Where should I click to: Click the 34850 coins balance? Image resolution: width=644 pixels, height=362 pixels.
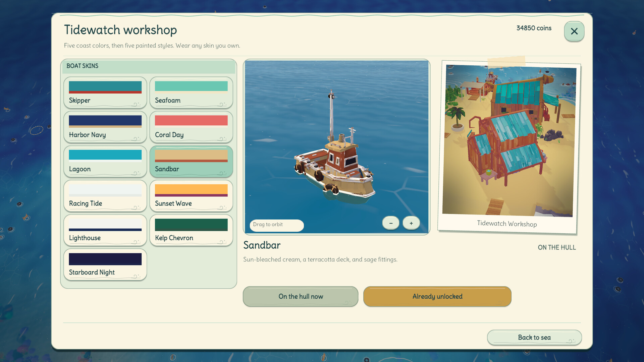pyautogui.click(x=534, y=28)
